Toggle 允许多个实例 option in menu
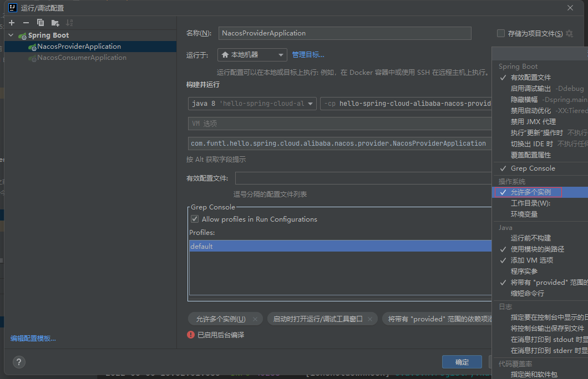The image size is (588, 379). pos(540,192)
